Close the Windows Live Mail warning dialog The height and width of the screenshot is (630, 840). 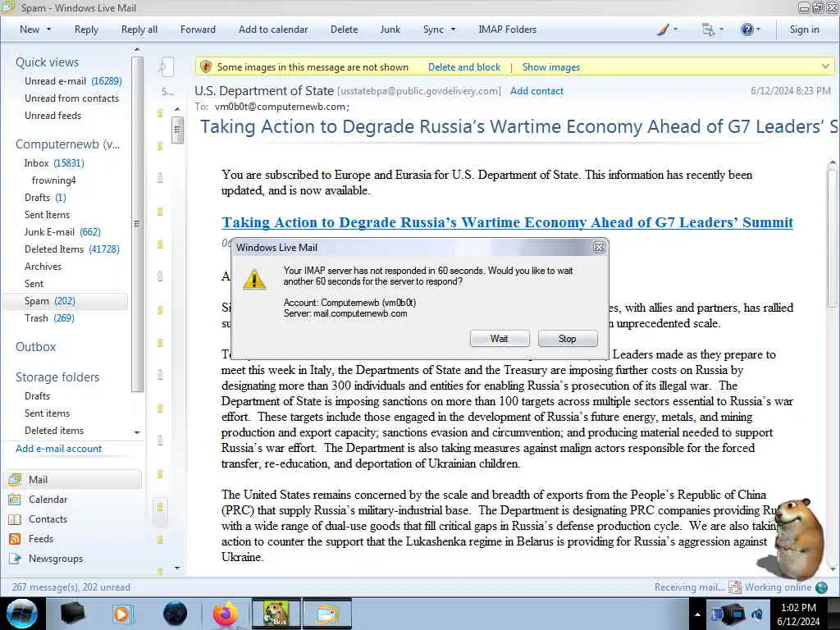click(599, 247)
